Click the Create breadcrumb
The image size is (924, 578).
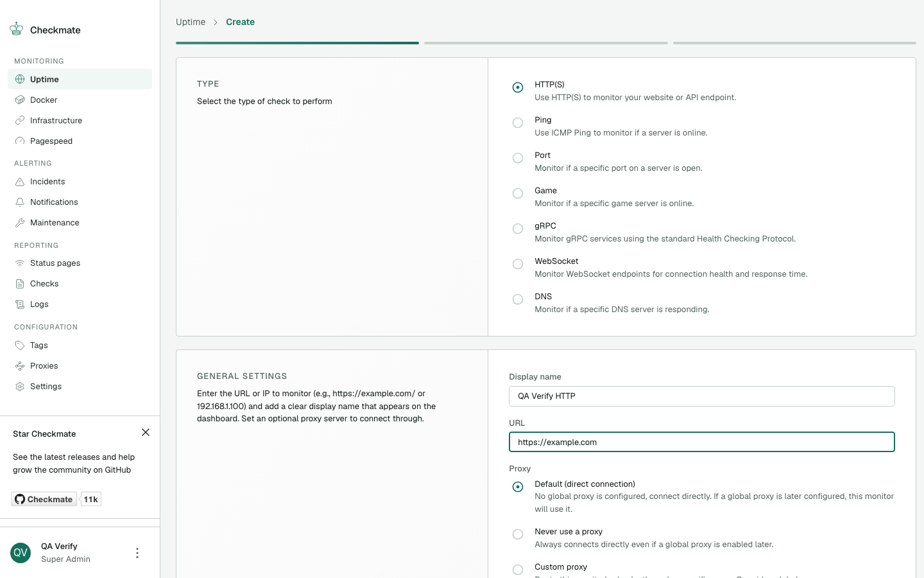click(x=240, y=22)
